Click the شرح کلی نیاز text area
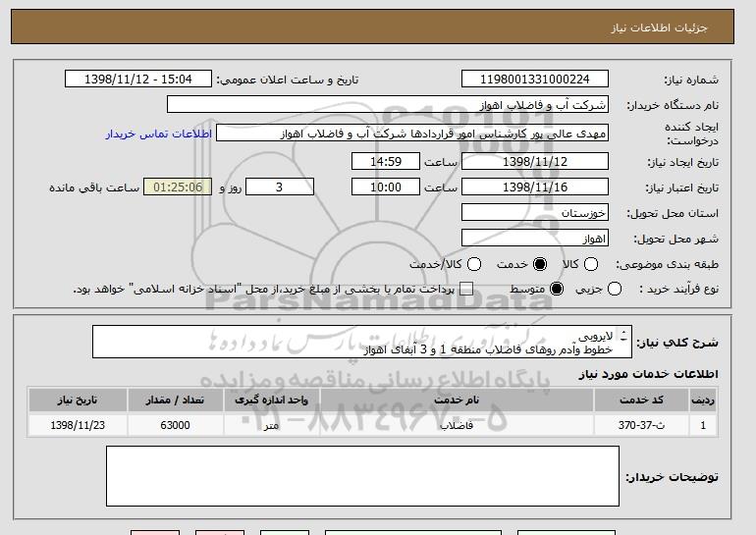Viewport: 756px width, 535px height. click(x=362, y=343)
